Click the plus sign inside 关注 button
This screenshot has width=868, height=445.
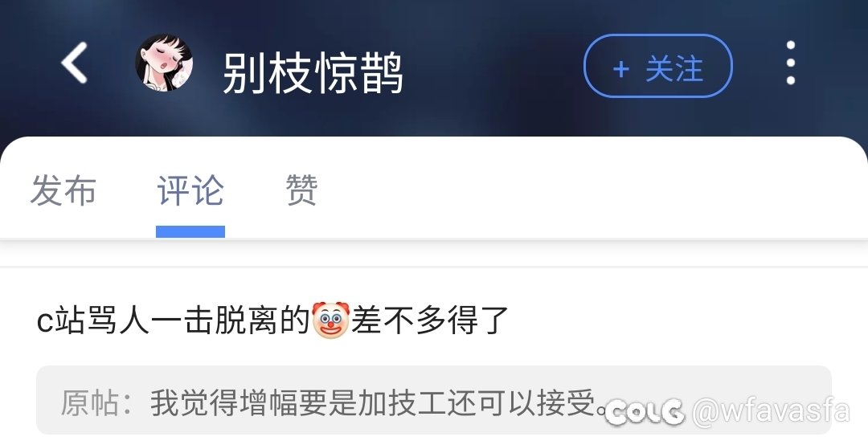pos(620,69)
